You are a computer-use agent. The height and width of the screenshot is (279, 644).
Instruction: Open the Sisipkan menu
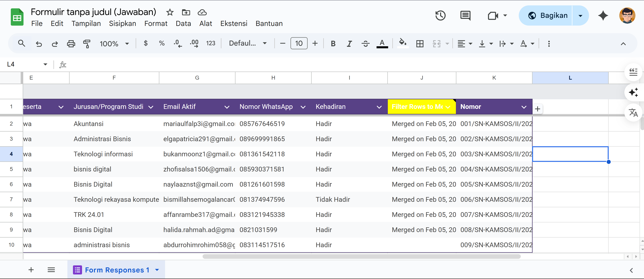[x=122, y=24]
